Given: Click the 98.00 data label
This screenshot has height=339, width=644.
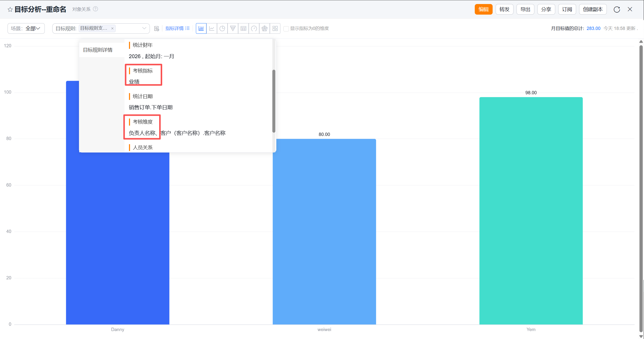Looking at the screenshot, I should click(x=531, y=93).
